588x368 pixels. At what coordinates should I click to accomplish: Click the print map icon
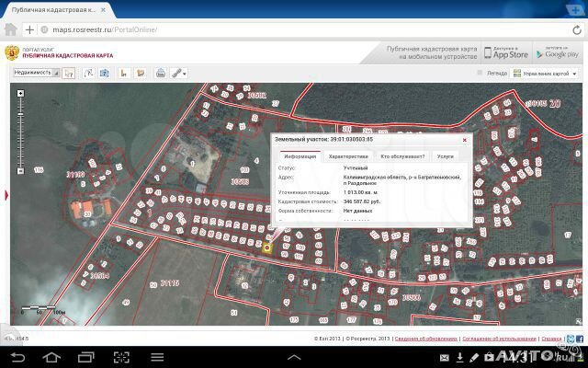coord(161,72)
